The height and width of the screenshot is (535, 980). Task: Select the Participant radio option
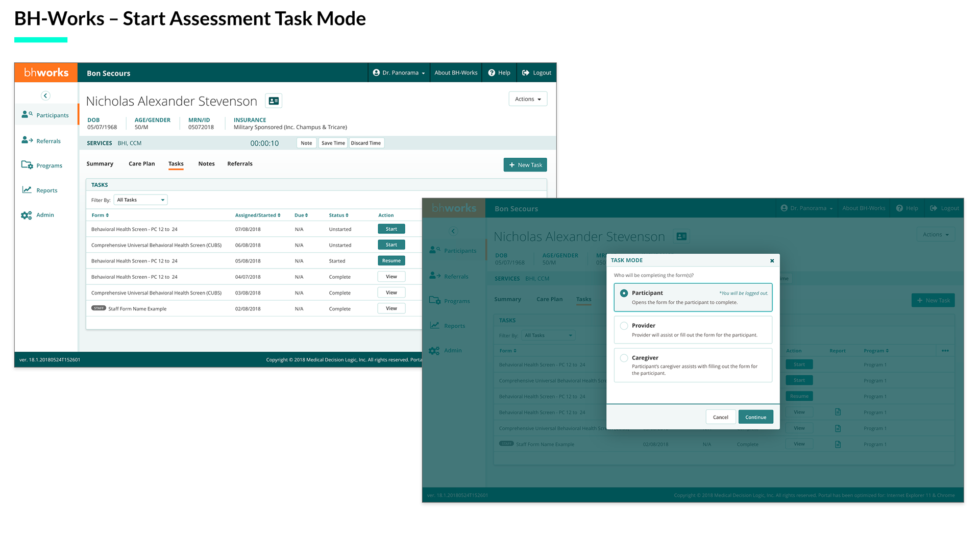624,293
